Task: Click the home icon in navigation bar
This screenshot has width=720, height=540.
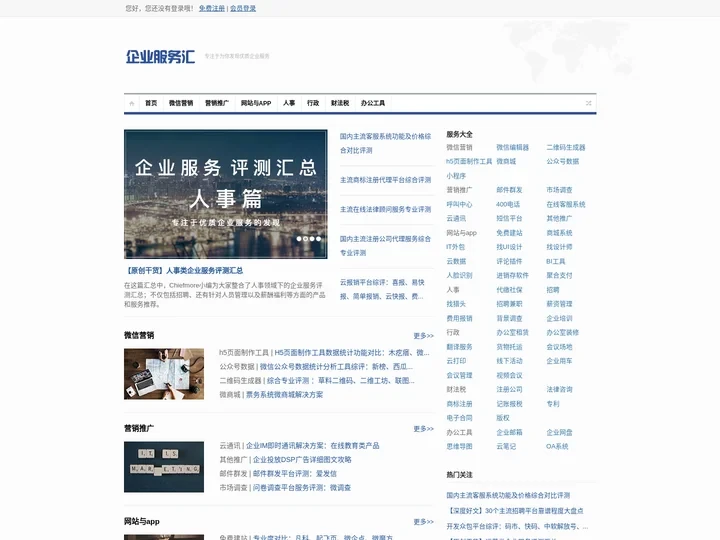Action: click(x=132, y=103)
